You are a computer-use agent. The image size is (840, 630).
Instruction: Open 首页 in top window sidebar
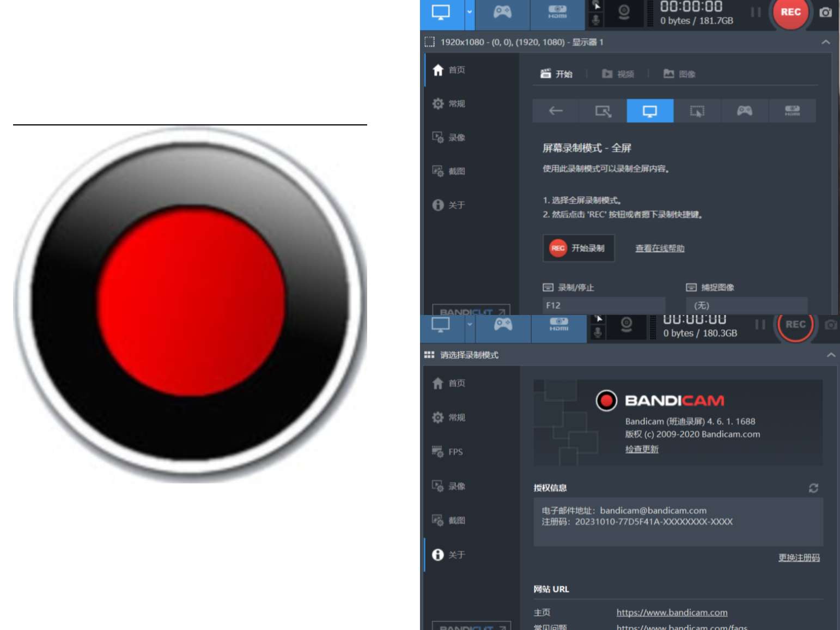point(449,70)
